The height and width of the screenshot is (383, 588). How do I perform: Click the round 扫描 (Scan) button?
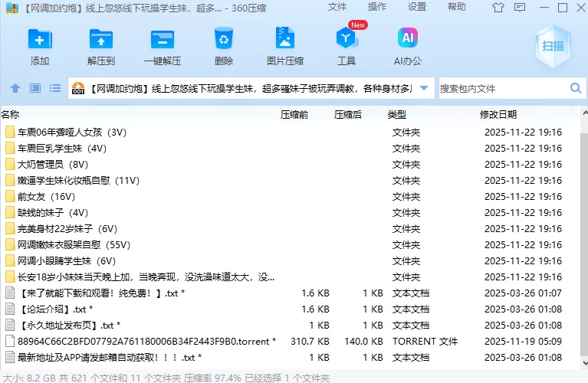(553, 46)
